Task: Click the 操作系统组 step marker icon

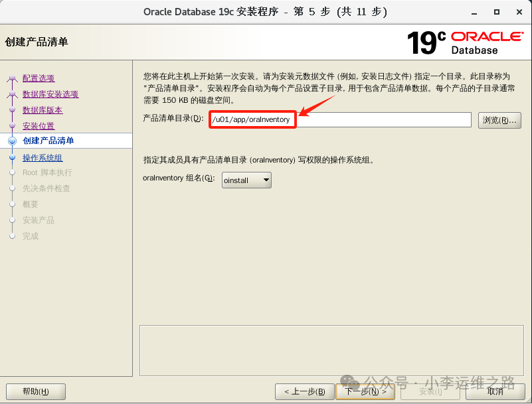Action: pyautogui.click(x=12, y=157)
